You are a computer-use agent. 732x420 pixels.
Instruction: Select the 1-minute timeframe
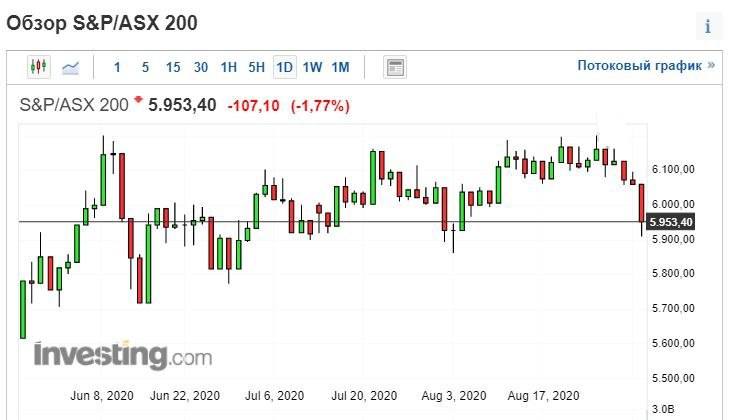coord(117,67)
